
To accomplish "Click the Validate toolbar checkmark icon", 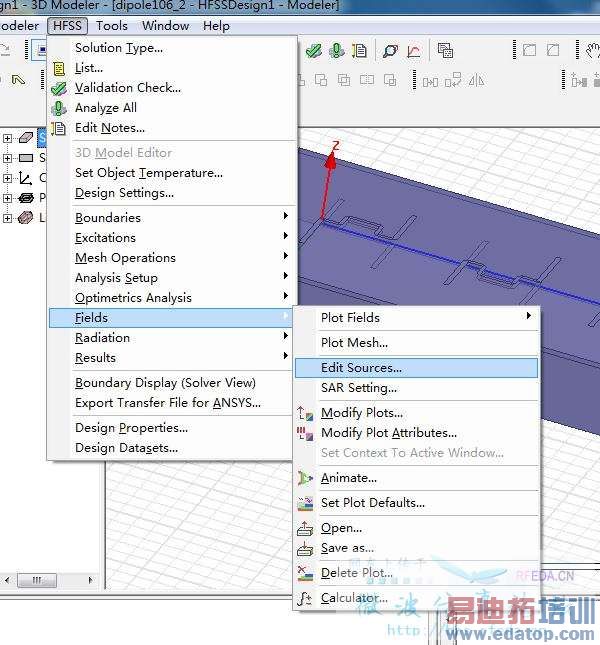I will point(313,51).
